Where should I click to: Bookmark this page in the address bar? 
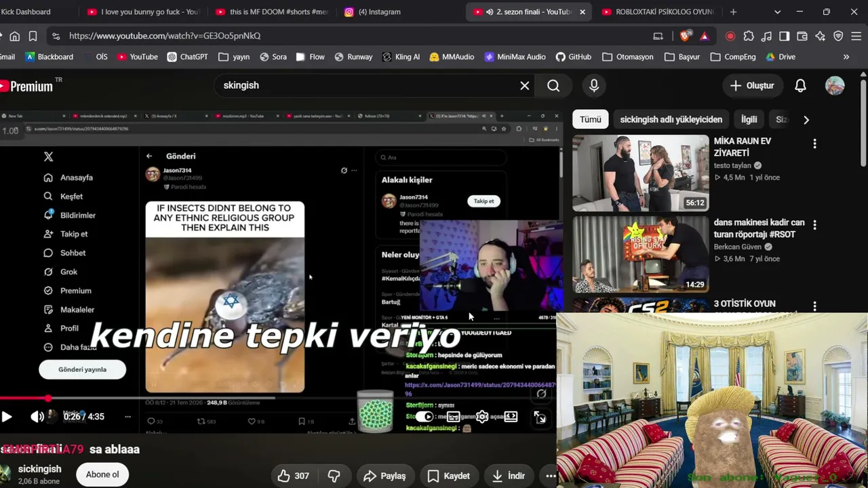33,36
